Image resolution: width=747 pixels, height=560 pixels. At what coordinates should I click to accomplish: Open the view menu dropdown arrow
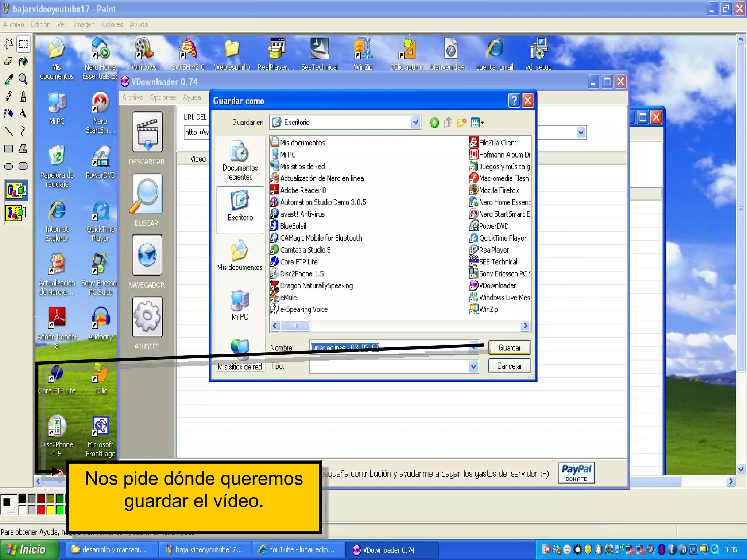pyautogui.click(x=482, y=123)
